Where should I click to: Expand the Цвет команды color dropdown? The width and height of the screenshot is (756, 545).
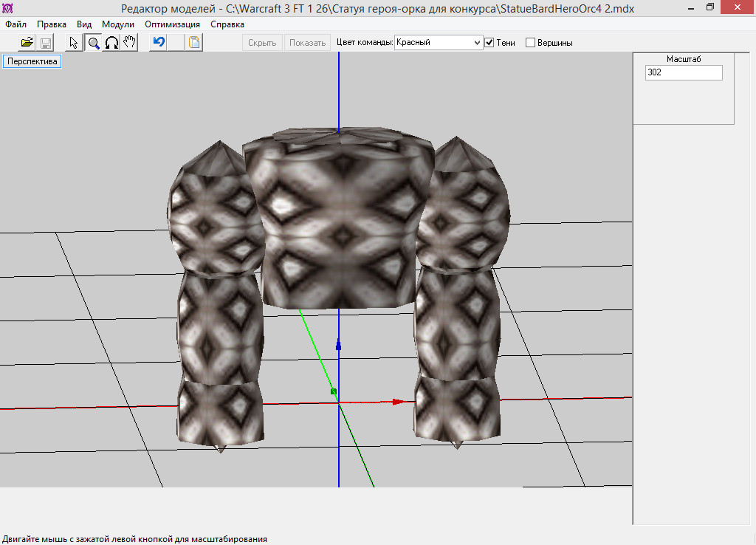pos(476,43)
